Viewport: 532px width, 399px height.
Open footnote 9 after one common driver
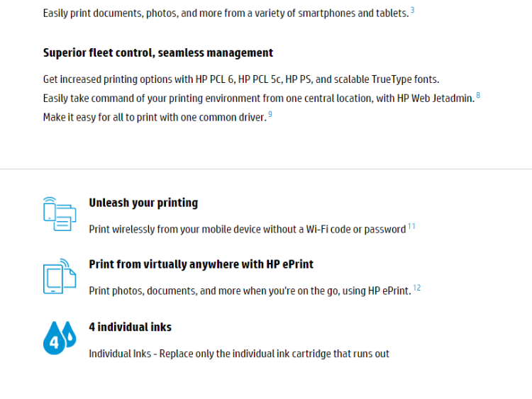pyautogui.click(x=270, y=114)
